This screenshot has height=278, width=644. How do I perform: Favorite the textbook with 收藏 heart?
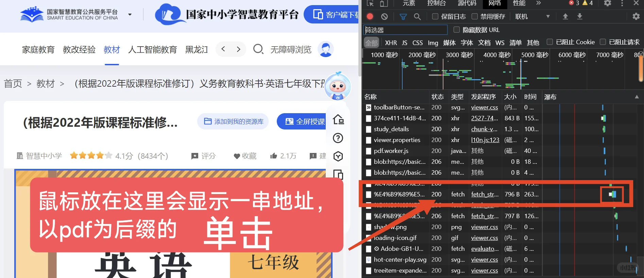click(245, 156)
